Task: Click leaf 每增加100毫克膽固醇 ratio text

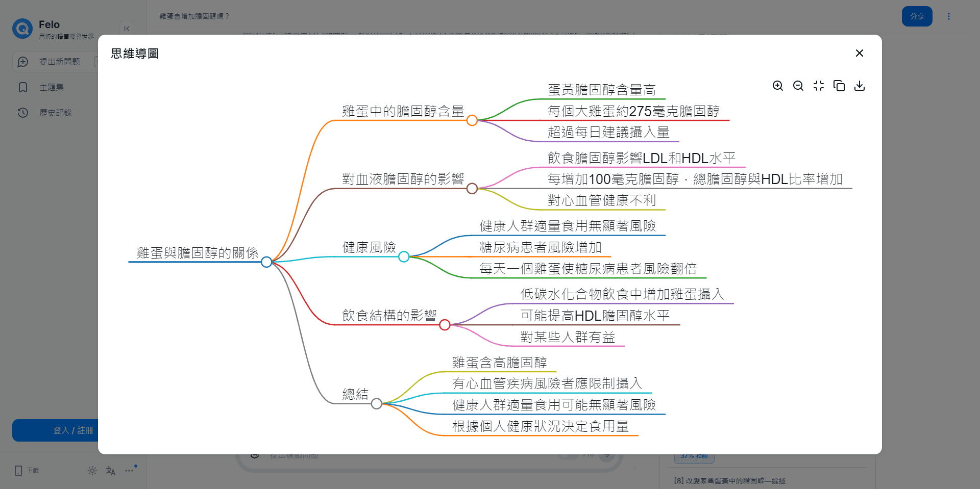Action: pyautogui.click(x=695, y=179)
